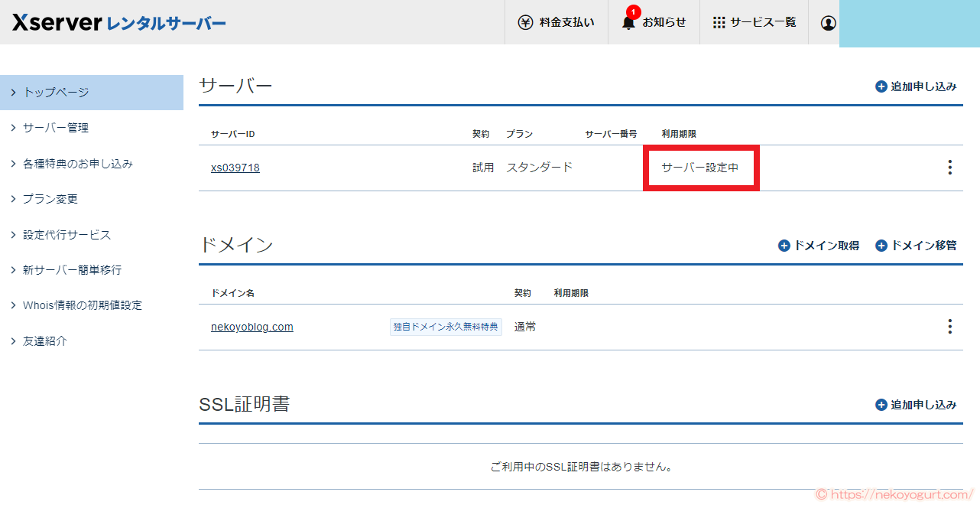Image resolution: width=980 pixels, height=505 pixels.
Task: Open three-dot menu for nekoyoblog.com
Action: (x=949, y=327)
